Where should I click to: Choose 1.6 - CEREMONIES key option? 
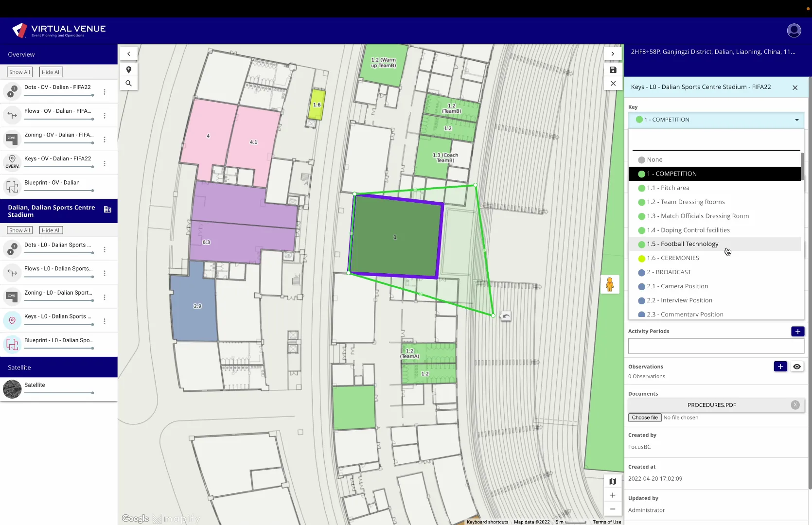coord(715,258)
